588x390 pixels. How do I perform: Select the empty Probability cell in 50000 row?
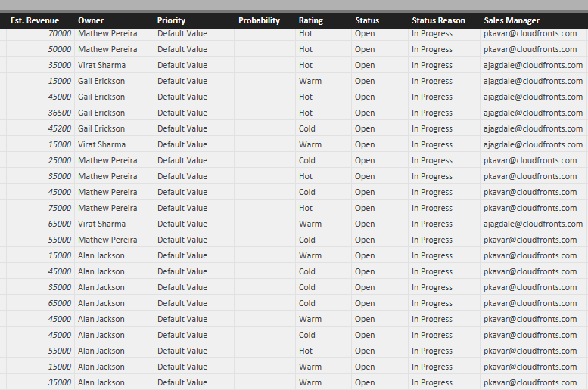(264, 49)
